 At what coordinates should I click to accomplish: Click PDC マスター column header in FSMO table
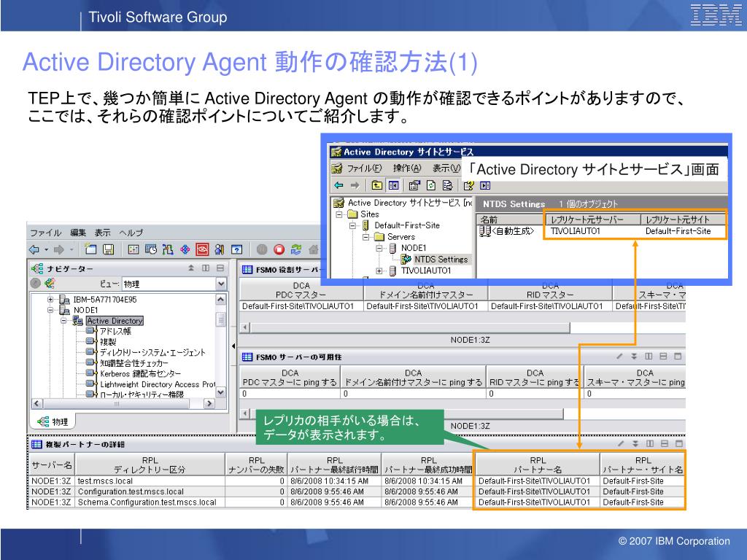point(301,289)
